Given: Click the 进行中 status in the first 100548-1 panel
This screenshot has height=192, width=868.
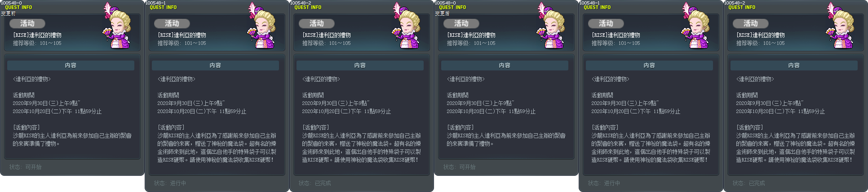Looking at the screenshot, I should tap(178, 183).
